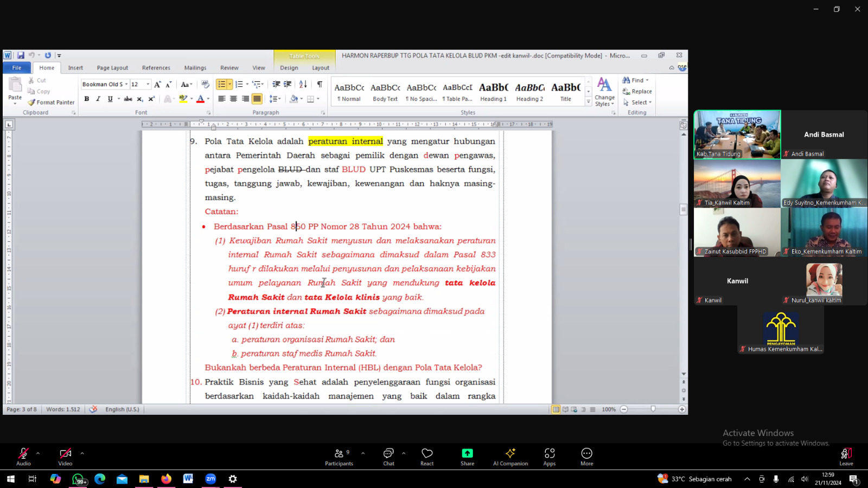The image size is (868, 488).
Task: Click Clear Formatting icon
Action: click(205, 84)
